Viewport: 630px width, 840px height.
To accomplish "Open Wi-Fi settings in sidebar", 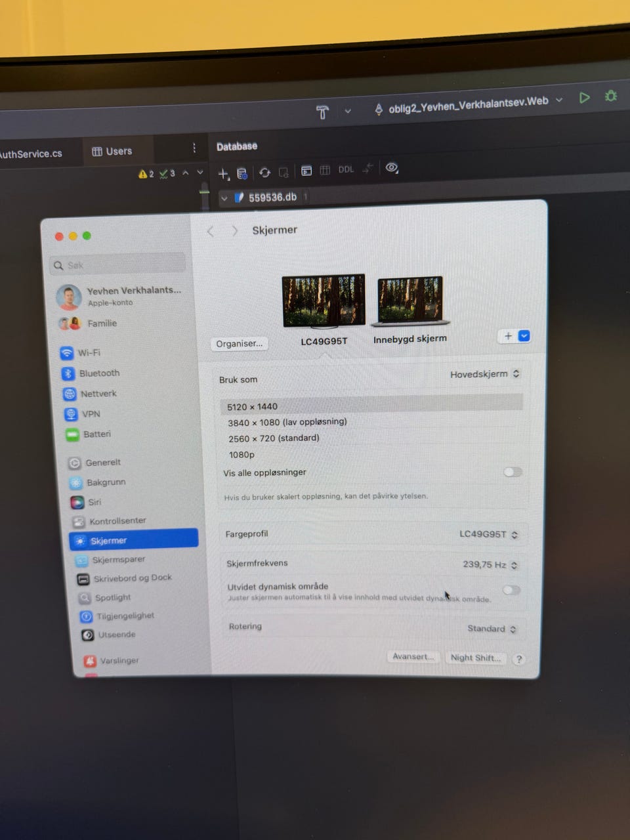I will 81,352.
